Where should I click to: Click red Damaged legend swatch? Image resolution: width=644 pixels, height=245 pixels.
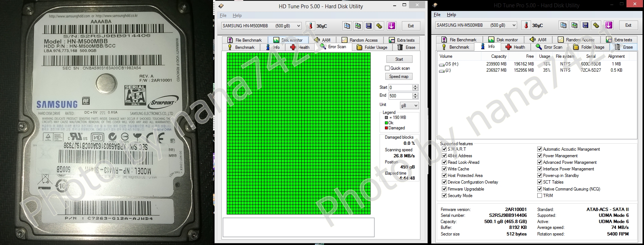point(386,128)
